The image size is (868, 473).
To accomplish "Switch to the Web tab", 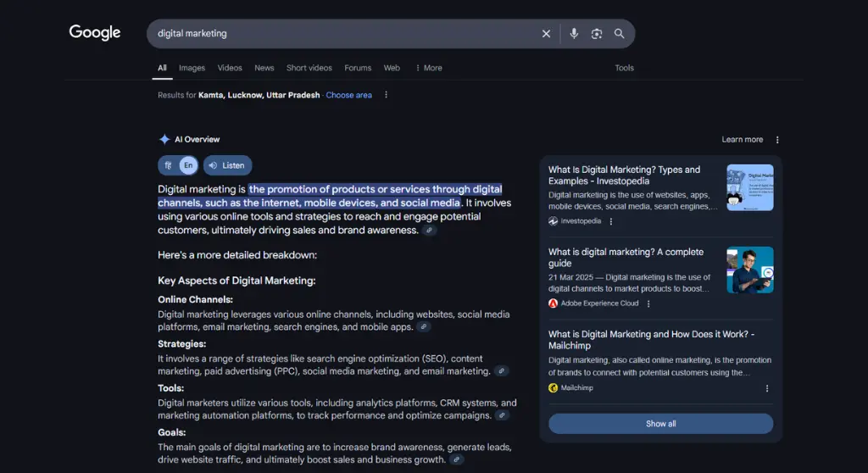I will (x=392, y=68).
